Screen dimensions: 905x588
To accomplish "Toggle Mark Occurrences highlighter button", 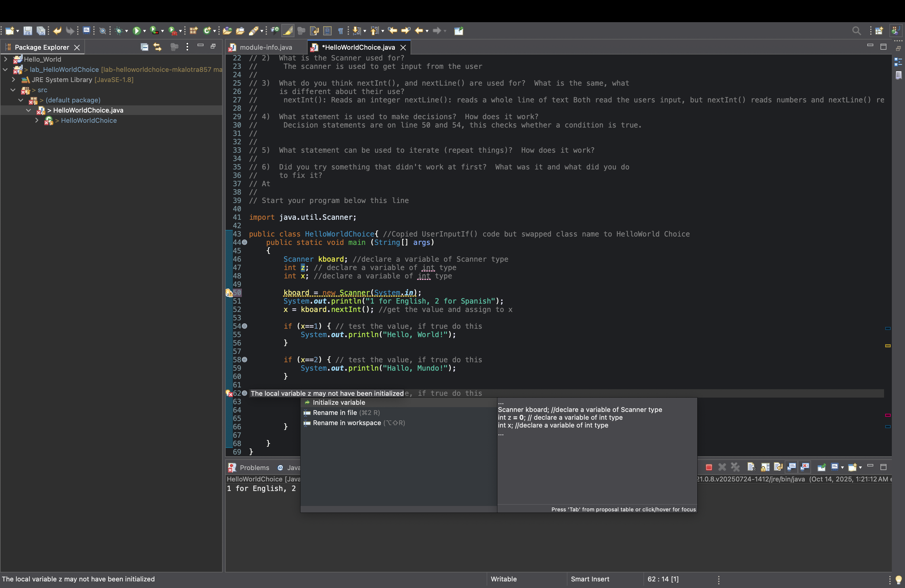I will [x=288, y=31].
